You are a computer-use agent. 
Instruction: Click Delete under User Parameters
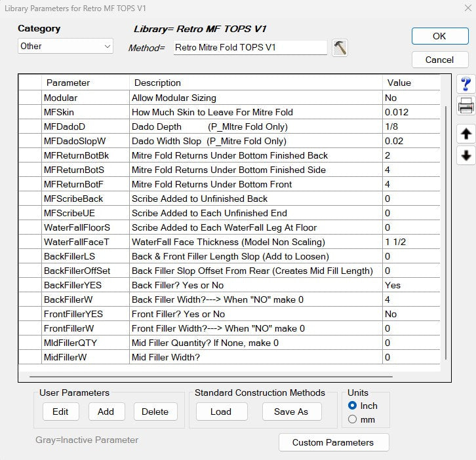(155, 412)
